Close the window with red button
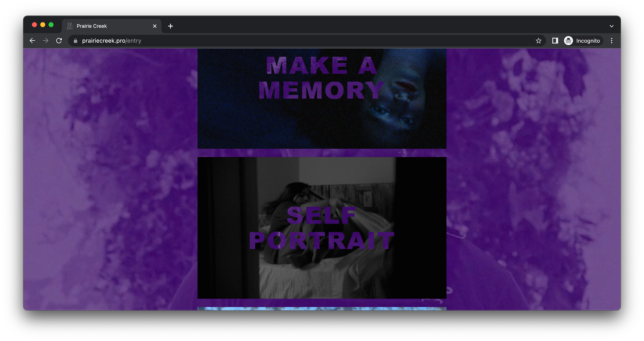 pyautogui.click(x=34, y=25)
